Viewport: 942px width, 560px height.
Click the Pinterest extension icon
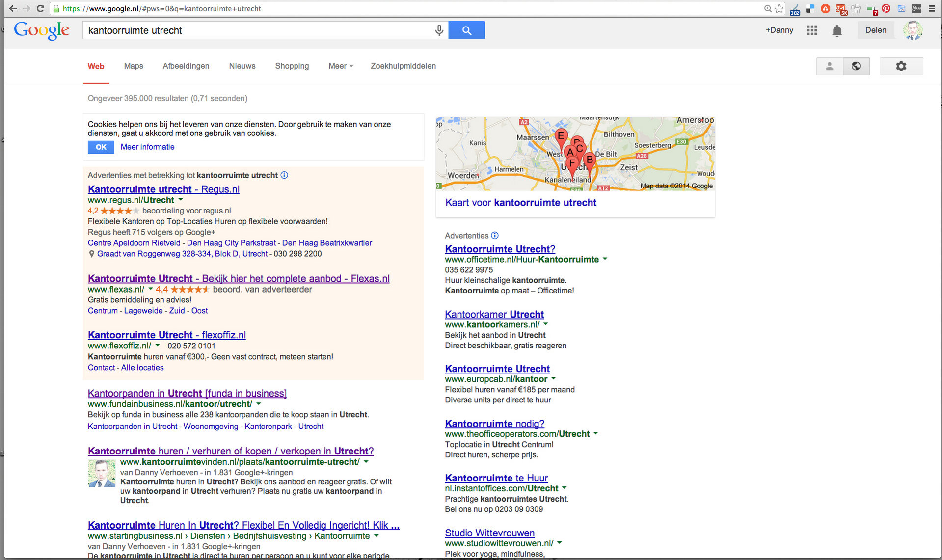tap(886, 8)
